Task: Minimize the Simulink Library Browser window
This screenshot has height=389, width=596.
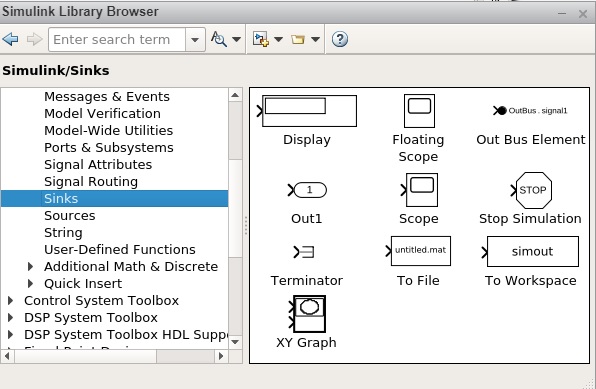Action: tap(562, 14)
